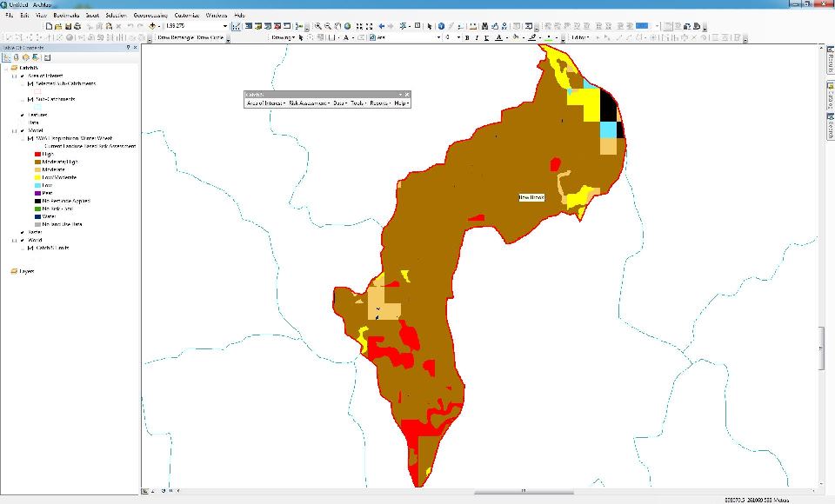Click the red High risk legend swatch

[37, 154]
